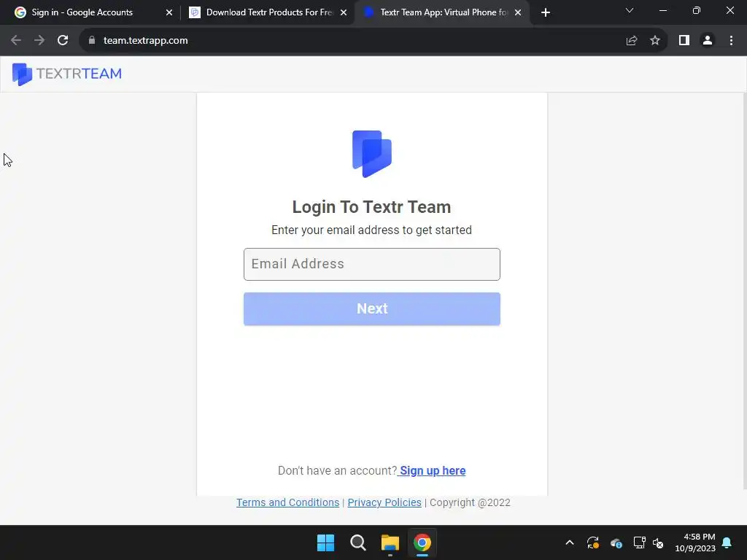The width and height of the screenshot is (747, 560).
Task: Bookmark this page with star icon
Action: [x=655, y=41]
